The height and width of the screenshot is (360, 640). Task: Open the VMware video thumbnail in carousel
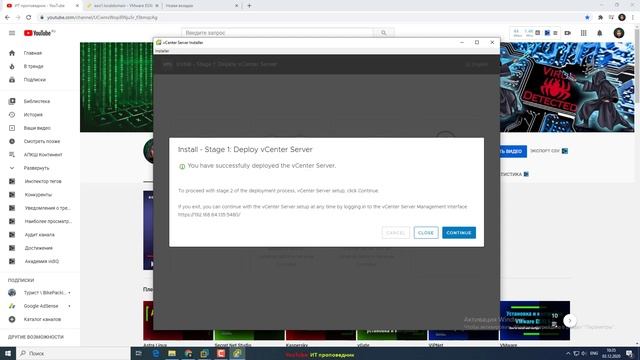(535, 321)
